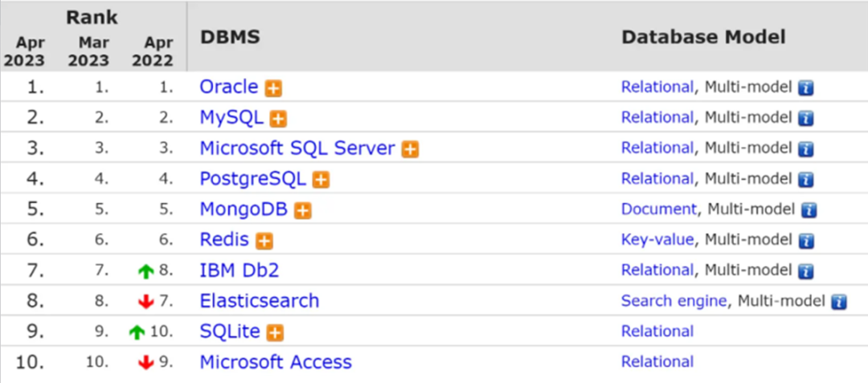Click the orange plus icon beside Redis

pyautogui.click(x=264, y=241)
